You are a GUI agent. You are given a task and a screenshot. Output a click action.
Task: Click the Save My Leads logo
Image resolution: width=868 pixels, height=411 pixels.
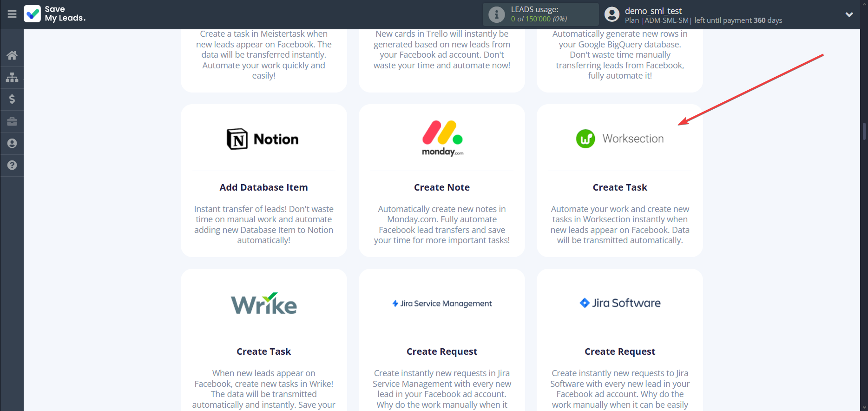tap(55, 14)
